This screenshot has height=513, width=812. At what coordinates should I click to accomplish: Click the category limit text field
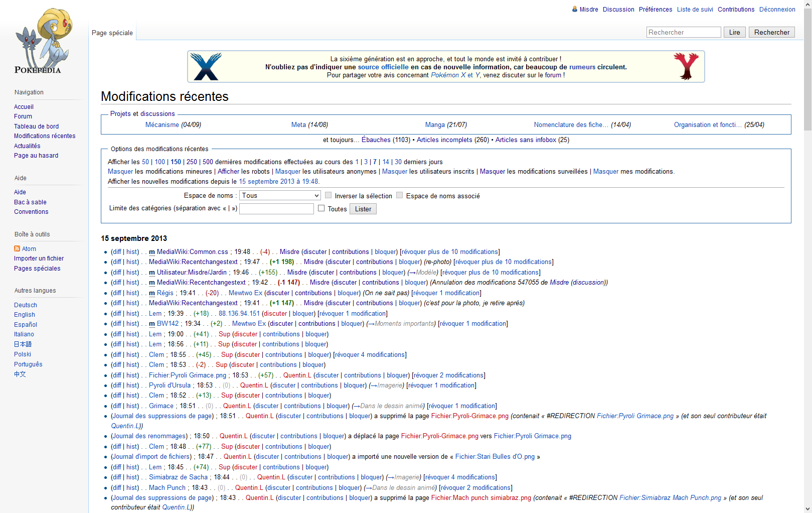pyautogui.click(x=276, y=209)
